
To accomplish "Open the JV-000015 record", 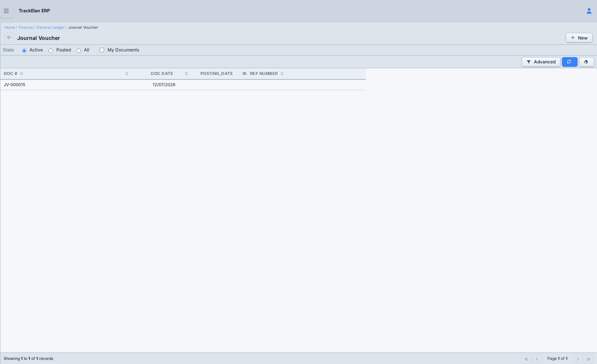I will point(15,85).
